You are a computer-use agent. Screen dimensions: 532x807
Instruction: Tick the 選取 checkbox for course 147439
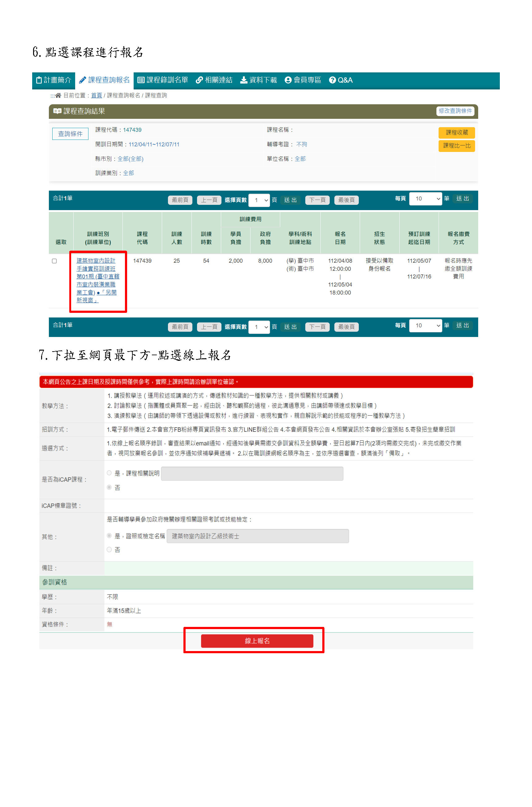point(54,261)
